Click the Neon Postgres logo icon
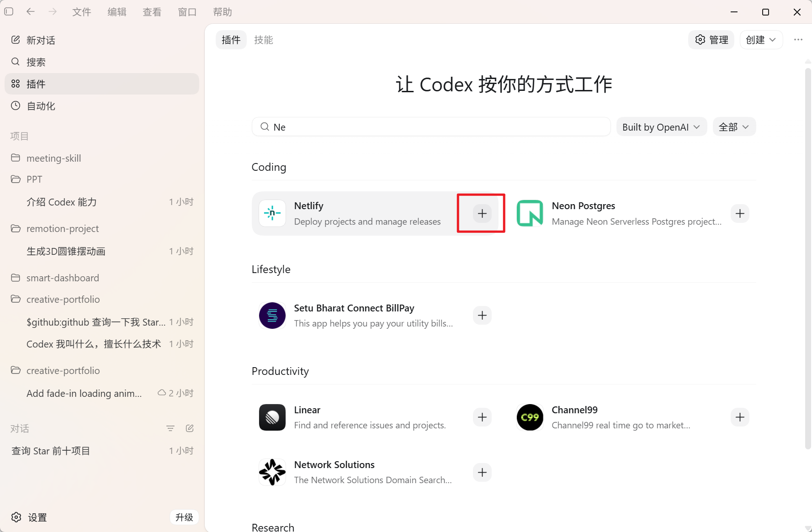 coord(530,213)
